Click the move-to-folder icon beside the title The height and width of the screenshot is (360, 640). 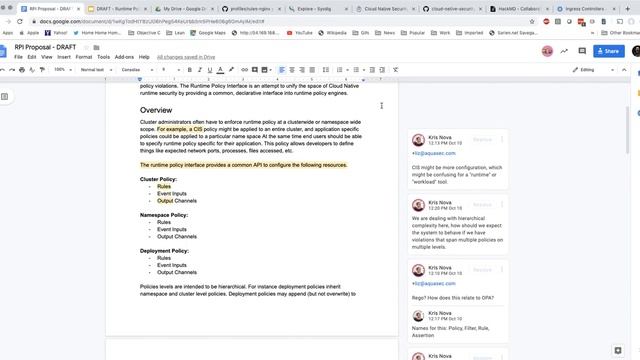pos(96,48)
